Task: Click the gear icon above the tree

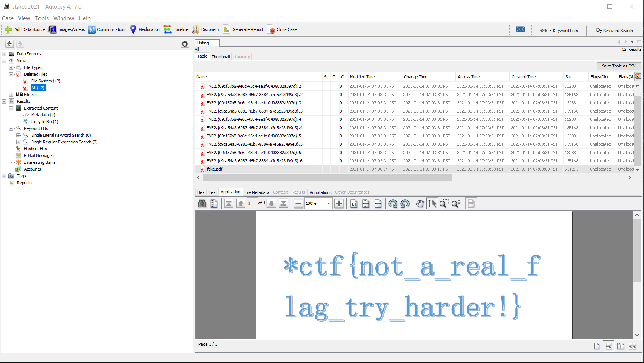Action: pos(185,44)
